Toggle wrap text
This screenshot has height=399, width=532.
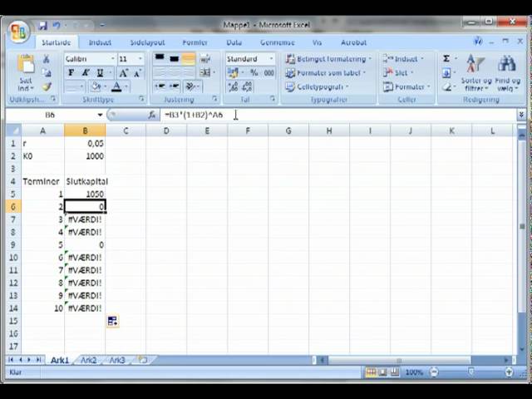(x=205, y=59)
